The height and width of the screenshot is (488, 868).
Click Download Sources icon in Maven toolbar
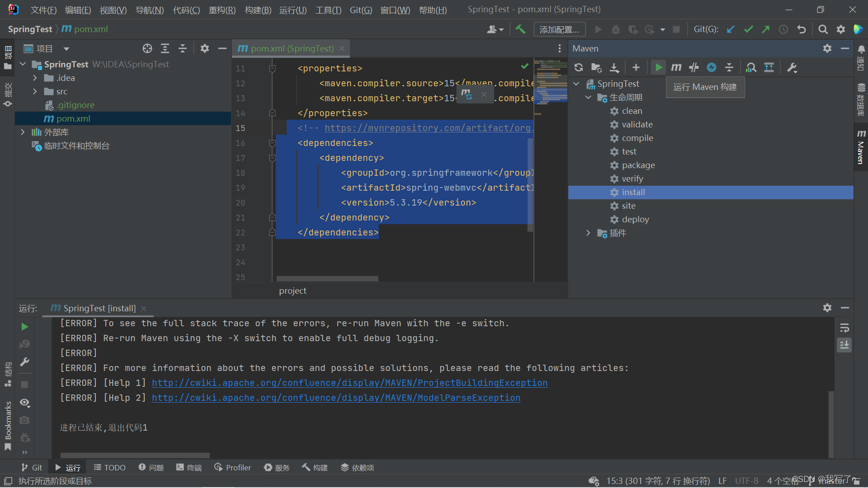click(614, 68)
